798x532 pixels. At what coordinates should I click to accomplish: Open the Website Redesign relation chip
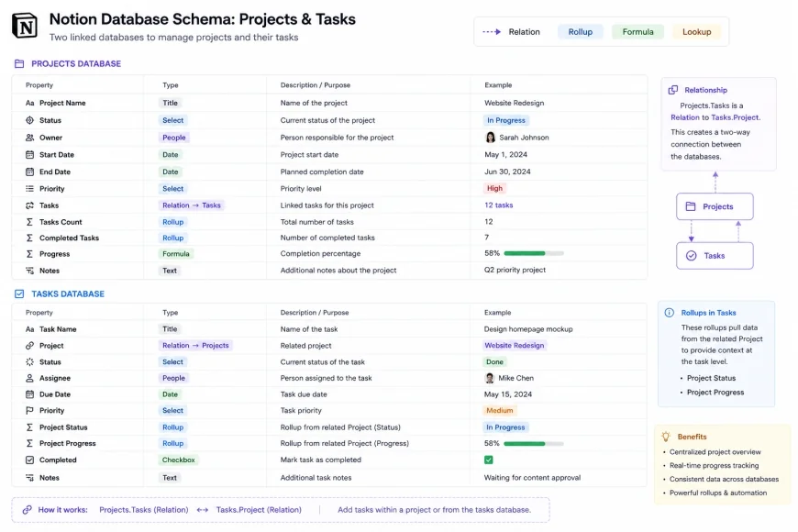click(x=514, y=346)
